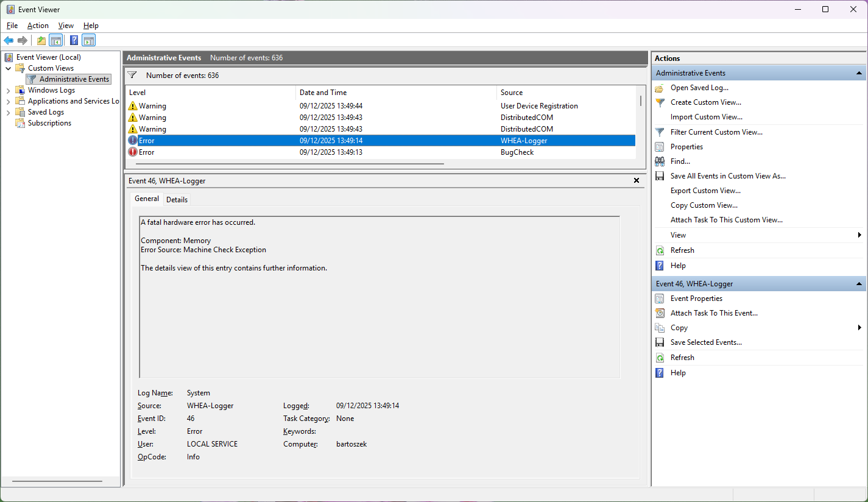Click the Back arrow in the toolbar
Screen dimensions: 868x502
9,41
